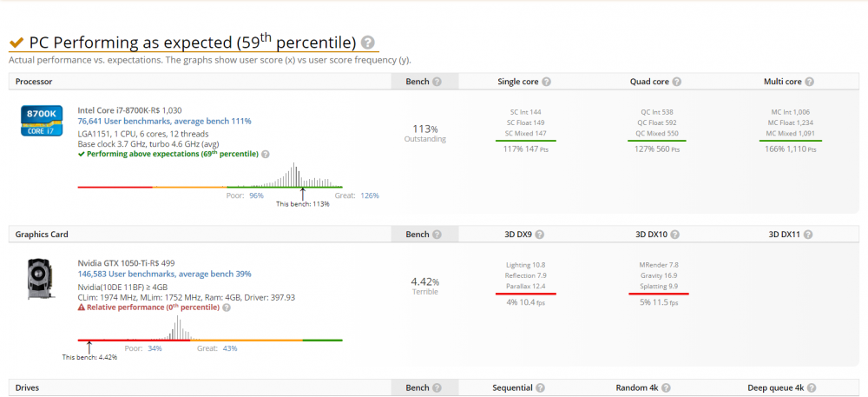Click graphics card Poor 34% value
This screenshot has width=868, height=397.
155,349
